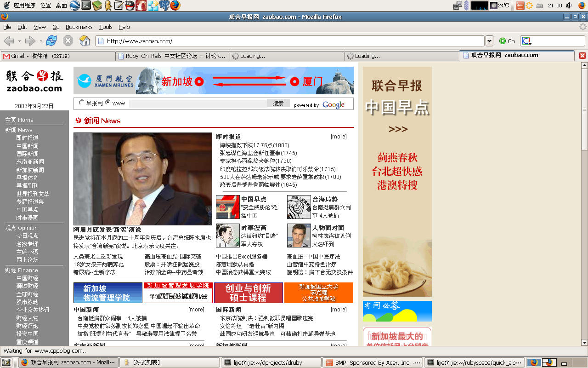Open sidebar link 东南亚新闻
The height and width of the screenshot is (368, 588).
click(30, 162)
